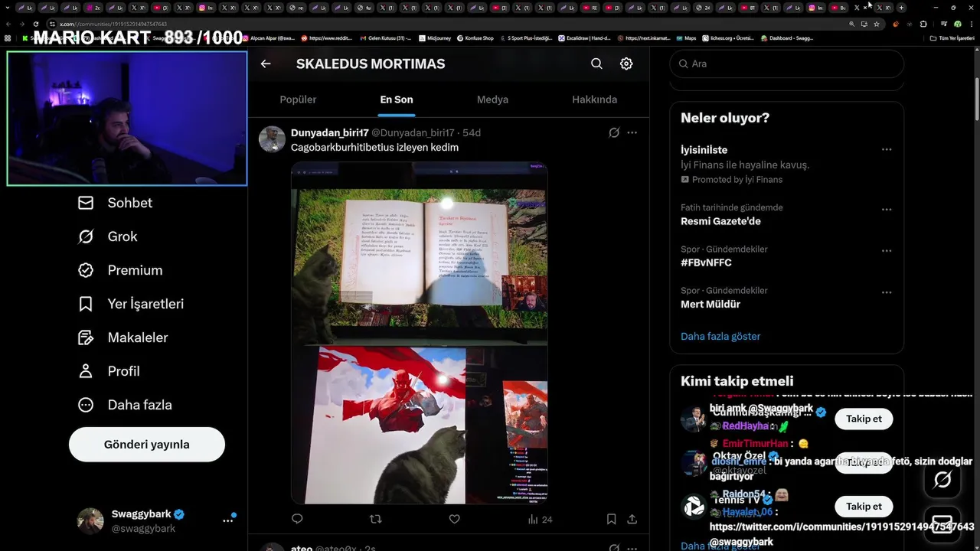Open community settings gear icon
Image resolution: width=980 pixels, height=551 pixels.
626,64
